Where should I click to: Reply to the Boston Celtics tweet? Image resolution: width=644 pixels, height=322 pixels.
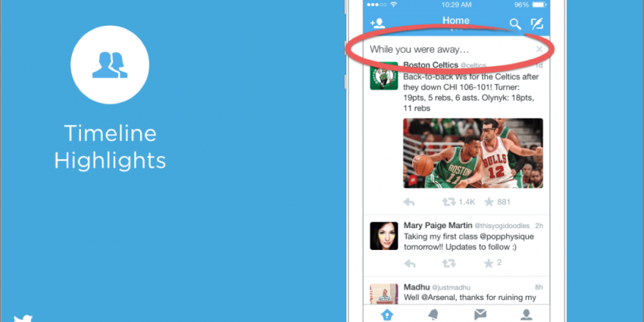pyautogui.click(x=410, y=202)
